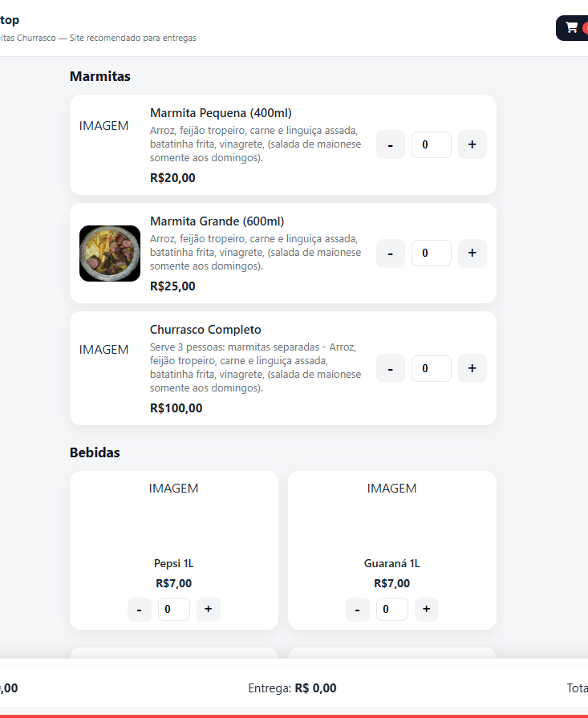Select the Churrasco Completo quantity field
588x718 pixels.
[x=431, y=368]
